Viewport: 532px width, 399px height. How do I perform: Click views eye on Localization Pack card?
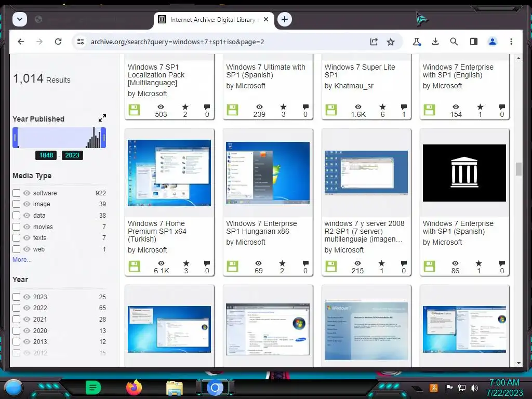[161, 107]
